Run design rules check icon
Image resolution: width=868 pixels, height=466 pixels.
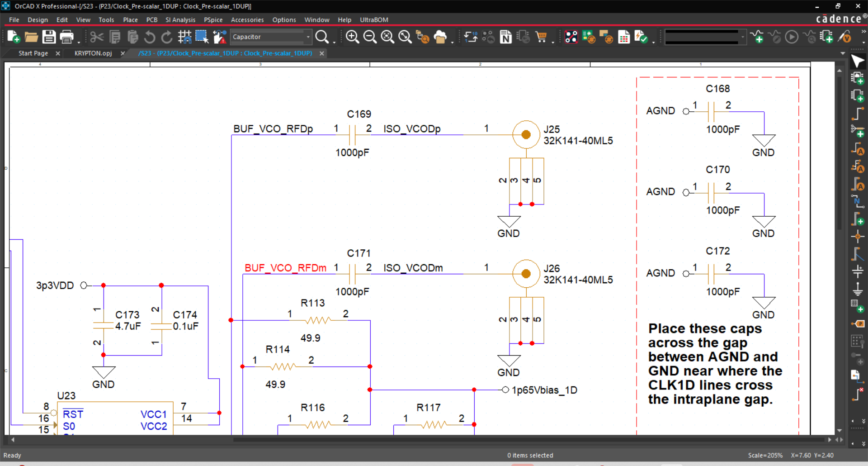point(642,37)
